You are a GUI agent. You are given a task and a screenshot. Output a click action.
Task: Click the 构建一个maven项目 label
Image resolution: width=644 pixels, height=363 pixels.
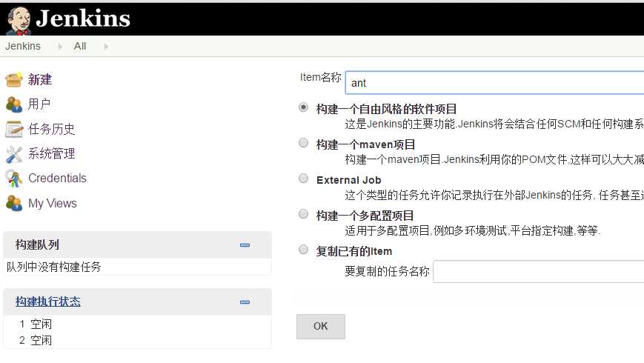pyautogui.click(x=365, y=144)
